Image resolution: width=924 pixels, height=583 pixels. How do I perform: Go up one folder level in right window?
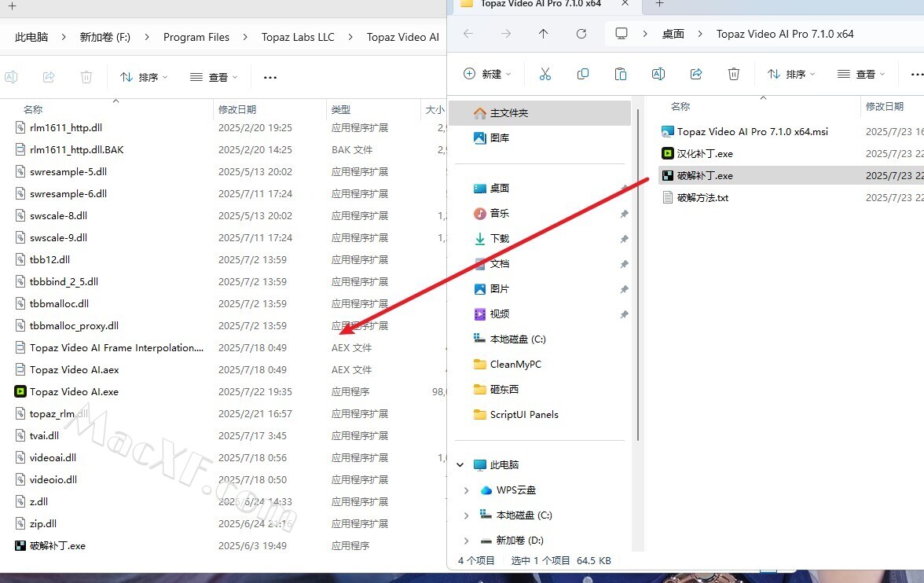[x=544, y=34]
